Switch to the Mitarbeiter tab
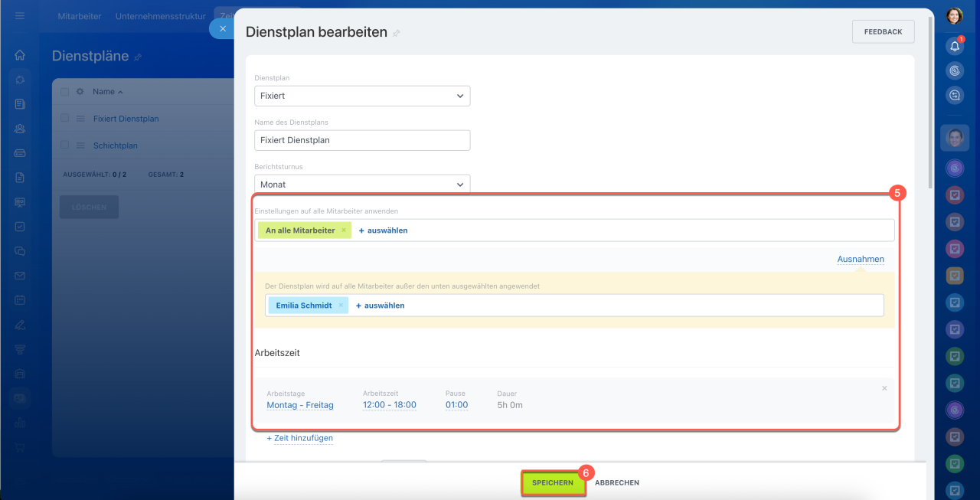The height and width of the screenshot is (500, 980). [x=80, y=16]
